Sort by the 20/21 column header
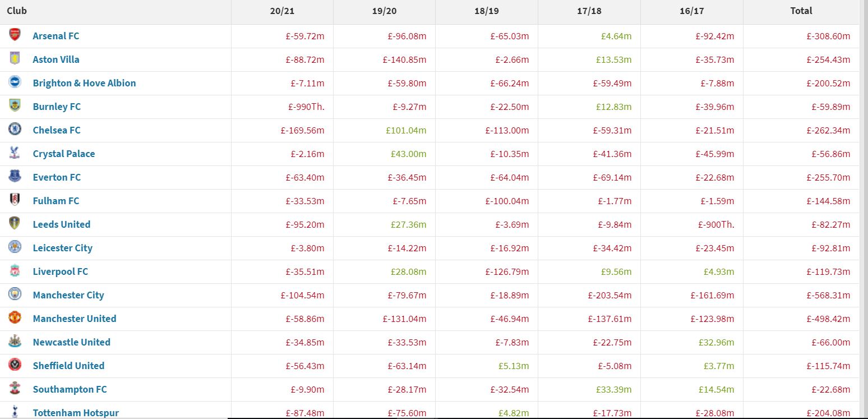 pyautogui.click(x=281, y=11)
